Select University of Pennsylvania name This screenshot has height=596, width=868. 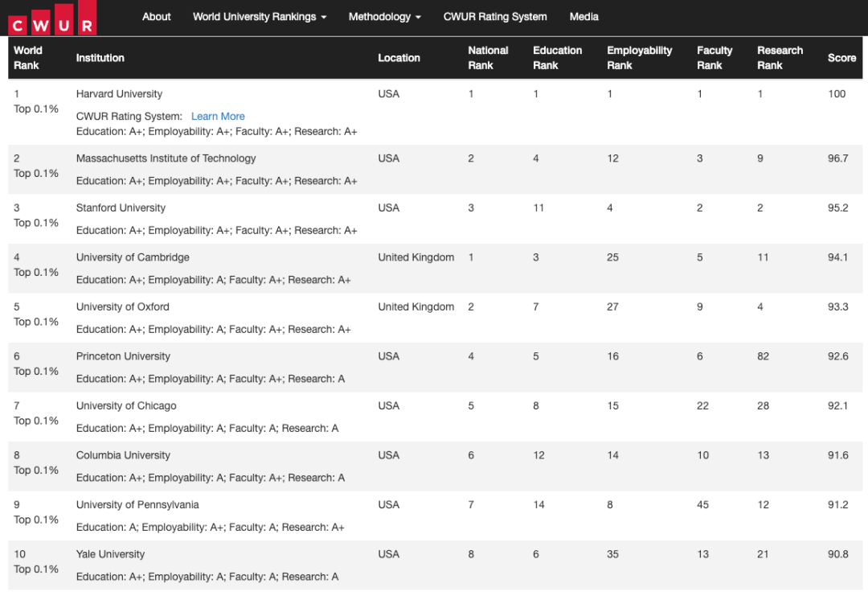click(x=137, y=504)
